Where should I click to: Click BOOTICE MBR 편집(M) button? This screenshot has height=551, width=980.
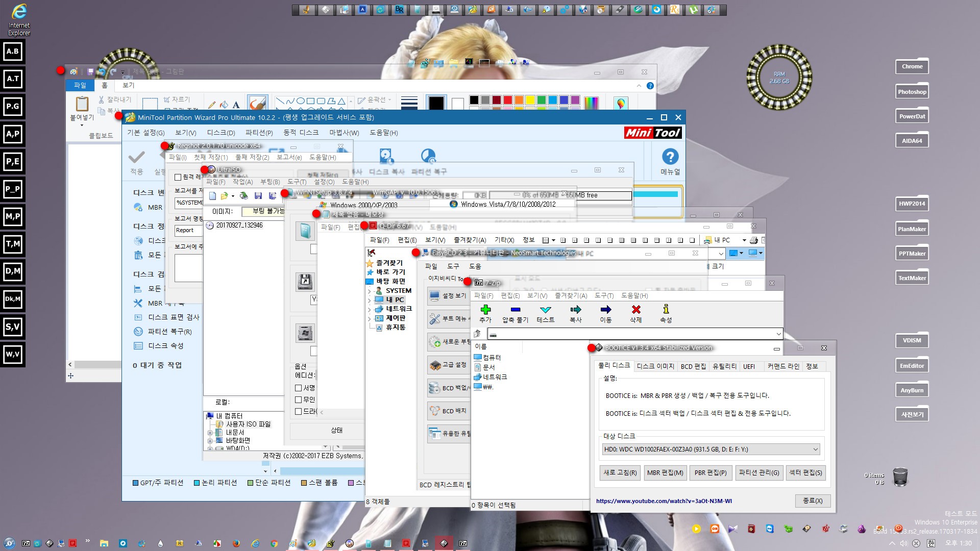click(665, 472)
